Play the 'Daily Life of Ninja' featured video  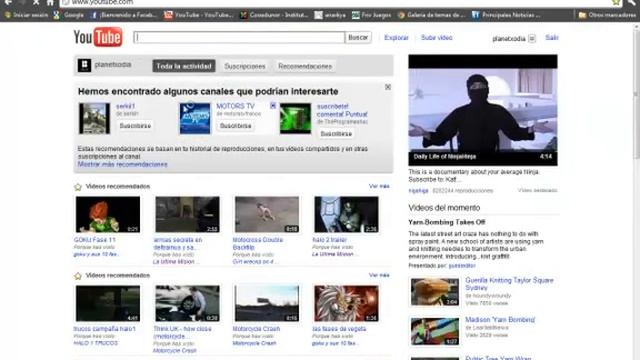483,110
